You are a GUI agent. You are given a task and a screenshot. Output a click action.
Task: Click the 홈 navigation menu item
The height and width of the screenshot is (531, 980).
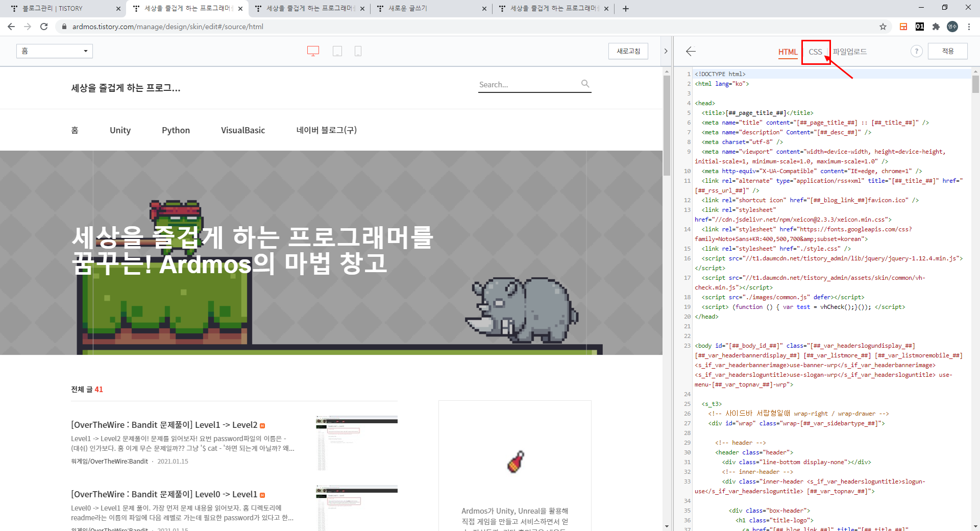(x=75, y=130)
